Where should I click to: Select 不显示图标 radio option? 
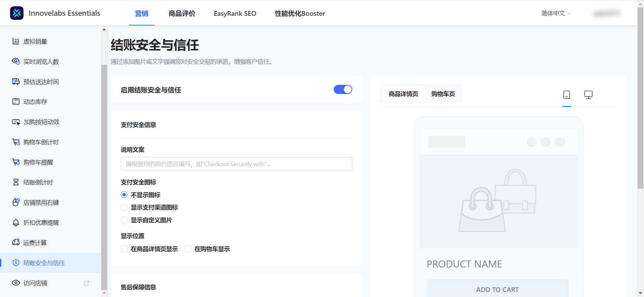click(x=124, y=195)
